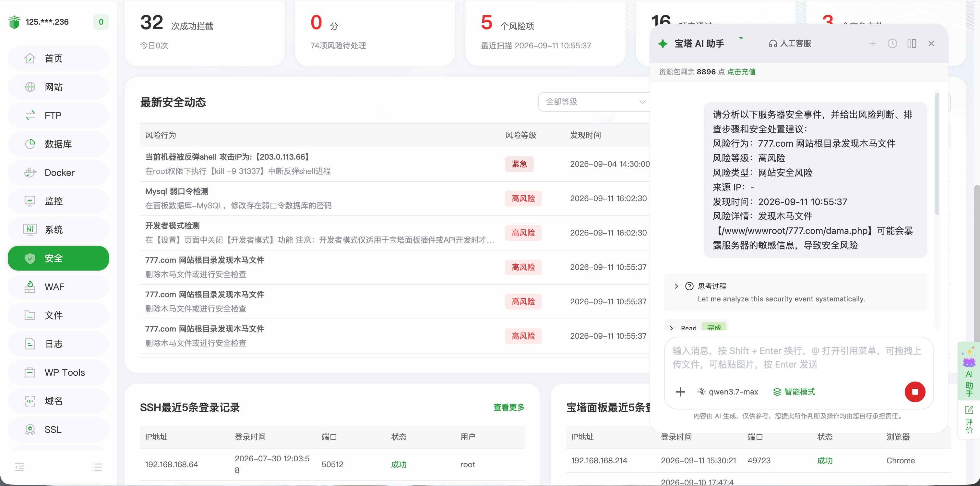Click the 系统 system sliders icon
The width and height of the screenshot is (980, 486).
pyautogui.click(x=30, y=229)
